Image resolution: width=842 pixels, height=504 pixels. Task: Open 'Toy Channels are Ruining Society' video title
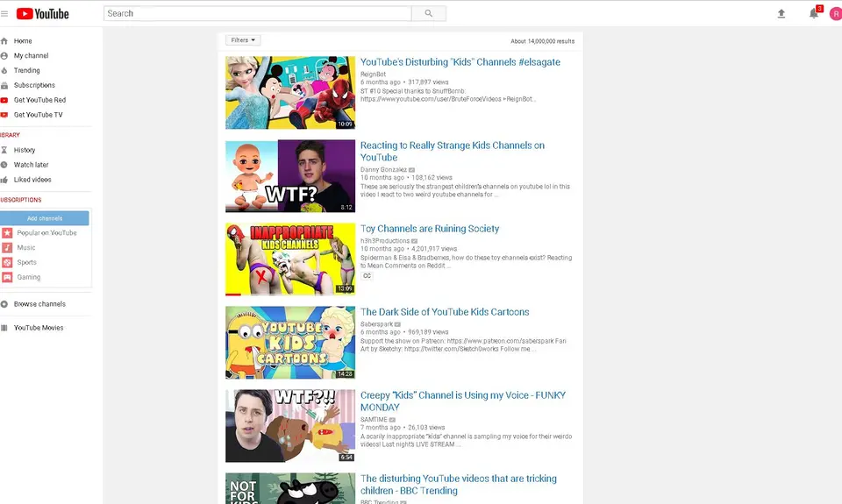coord(430,229)
